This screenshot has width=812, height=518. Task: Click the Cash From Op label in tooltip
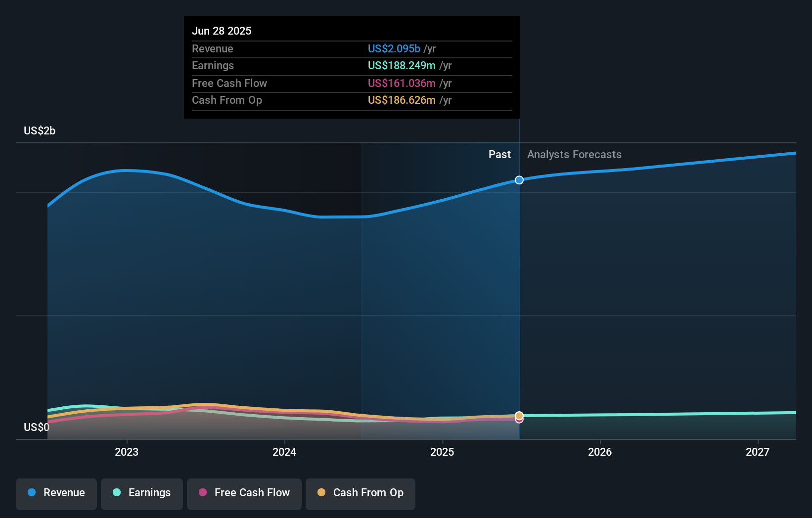(x=227, y=100)
